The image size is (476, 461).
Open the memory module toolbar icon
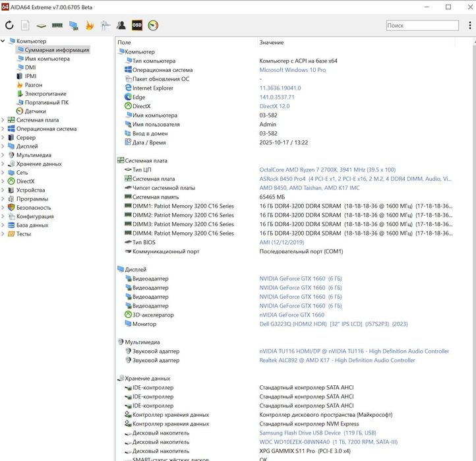pyautogui.click(x=57, y=25)
